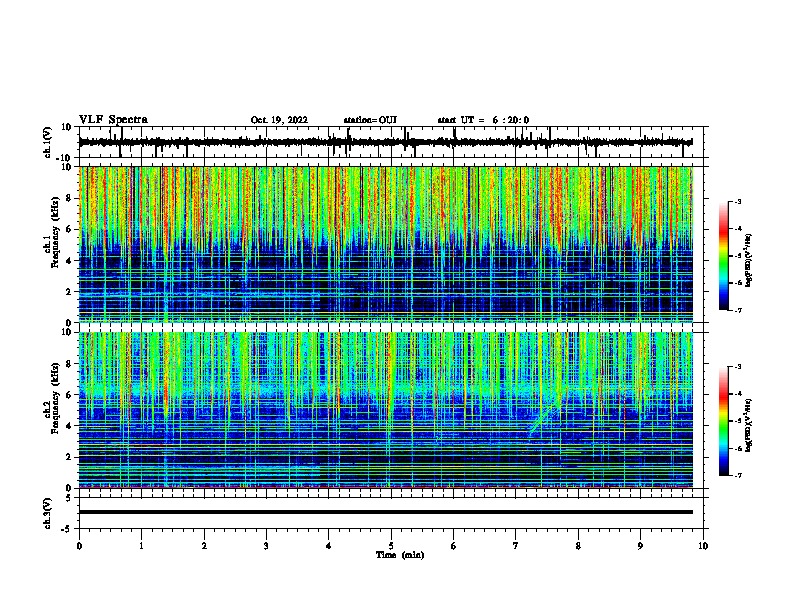This screenshot has width=792, height=612.
Task: Click the ch.1 color bar log(PSD) label
Action: click(749, 260)
